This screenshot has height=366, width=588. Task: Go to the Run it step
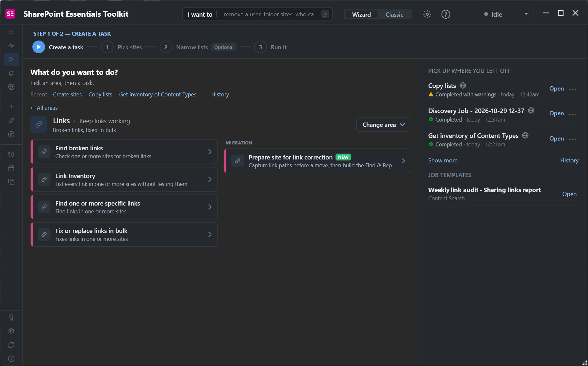tap(270, 47)
